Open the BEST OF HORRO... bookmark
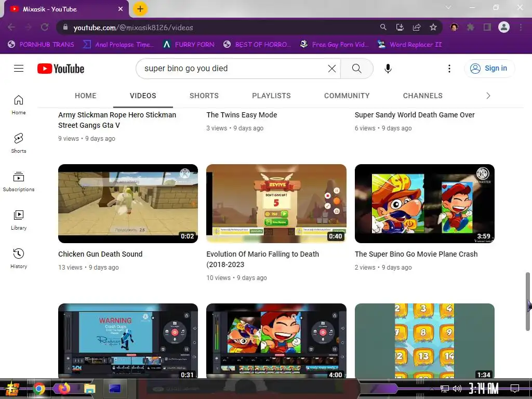 (257, 45)
